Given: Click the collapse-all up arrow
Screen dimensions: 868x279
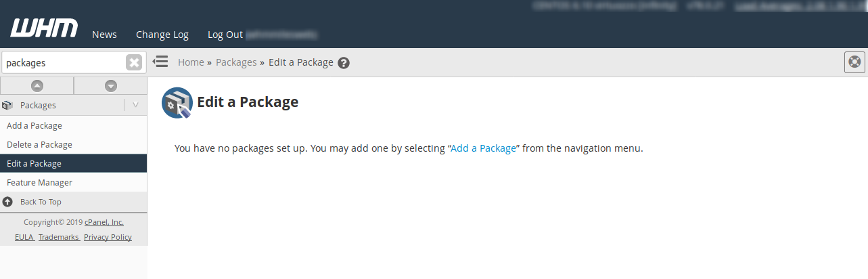Looking at the screenshot, I should click(x=37, y=86).
